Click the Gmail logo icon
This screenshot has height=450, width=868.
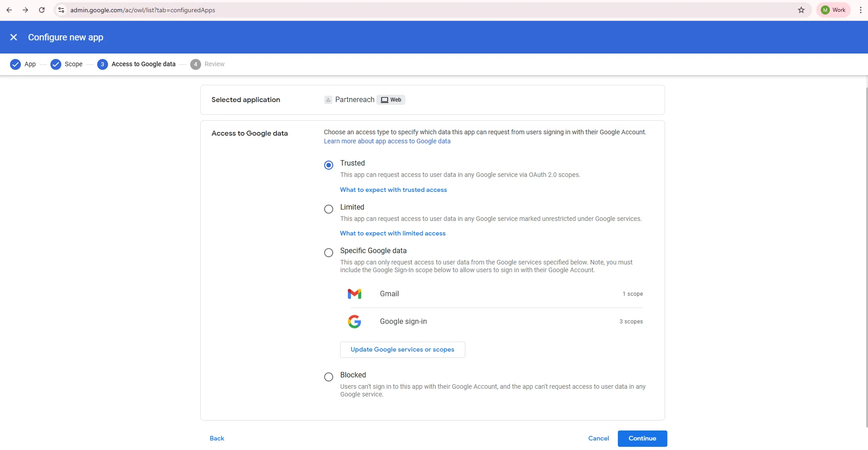(x=355, y=294)
